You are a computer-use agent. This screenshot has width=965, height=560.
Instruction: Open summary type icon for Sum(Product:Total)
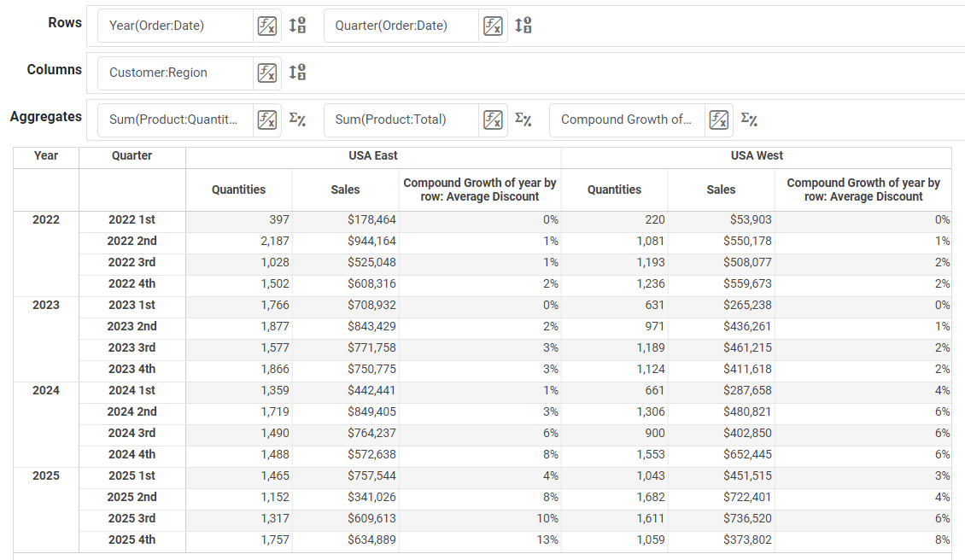pos(523,120)
